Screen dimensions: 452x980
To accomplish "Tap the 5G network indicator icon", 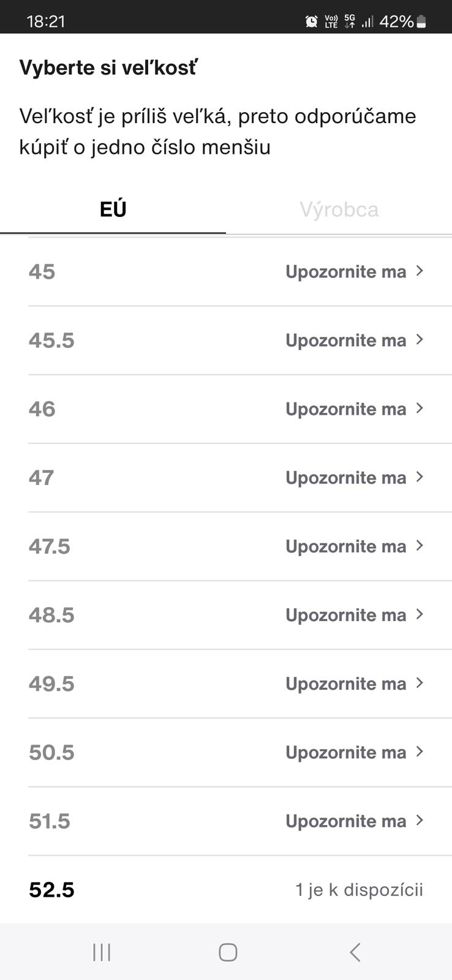I will (350, 21).
